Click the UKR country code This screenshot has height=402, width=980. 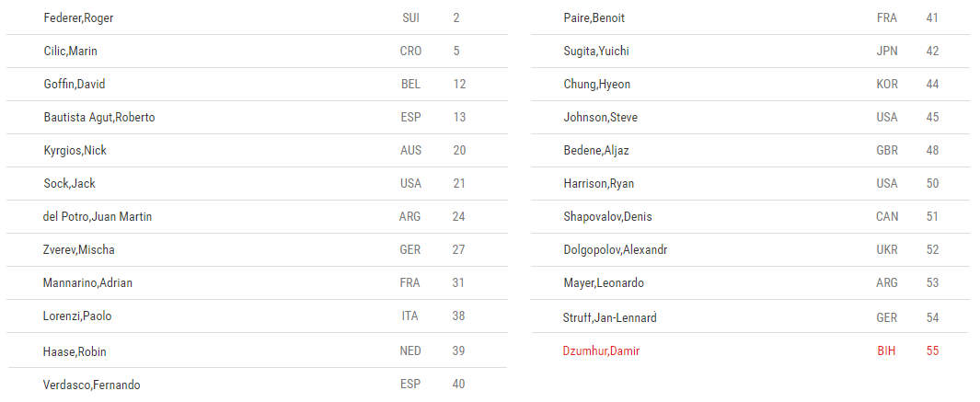coord(887,250)
